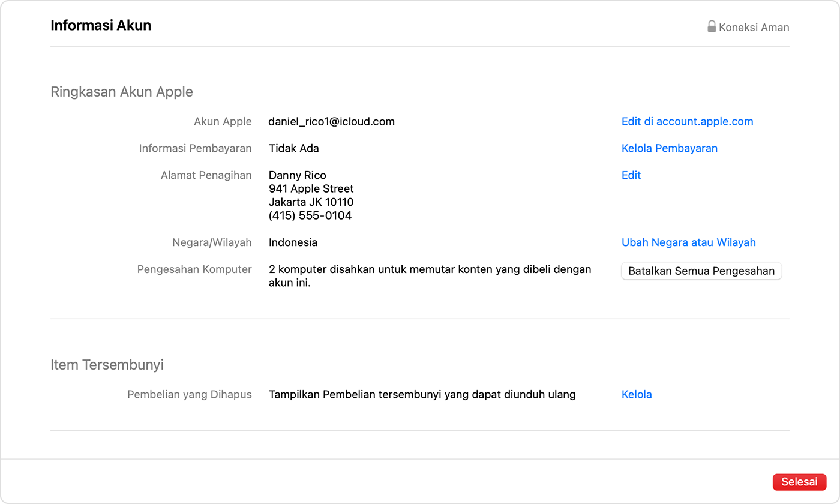
Task: Click Batalkan Semua Pengesahan button
Action: click(701, 271)
